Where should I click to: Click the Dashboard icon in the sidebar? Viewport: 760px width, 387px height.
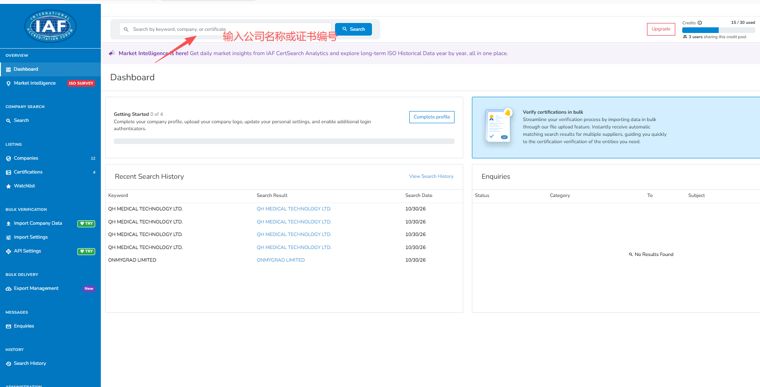8,69
